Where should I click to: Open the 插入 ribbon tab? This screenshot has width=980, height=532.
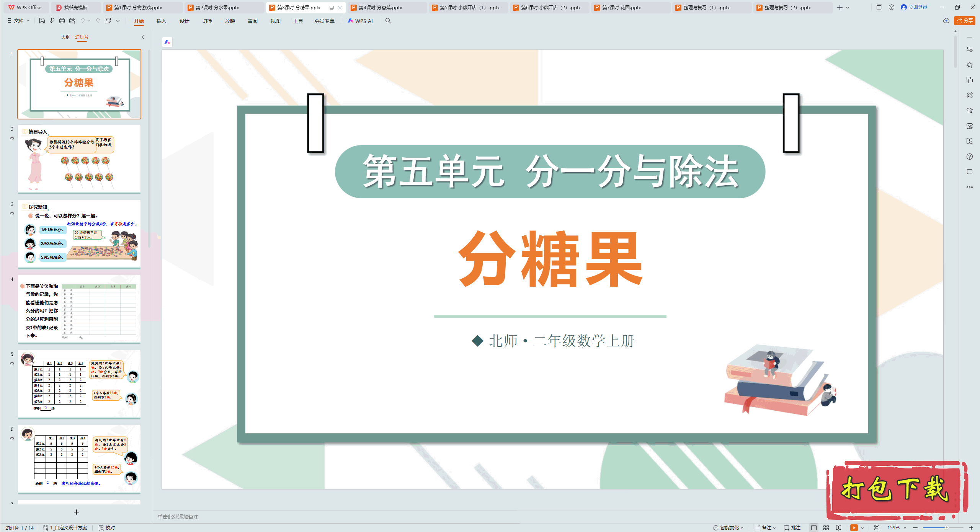tap(161, 21)
